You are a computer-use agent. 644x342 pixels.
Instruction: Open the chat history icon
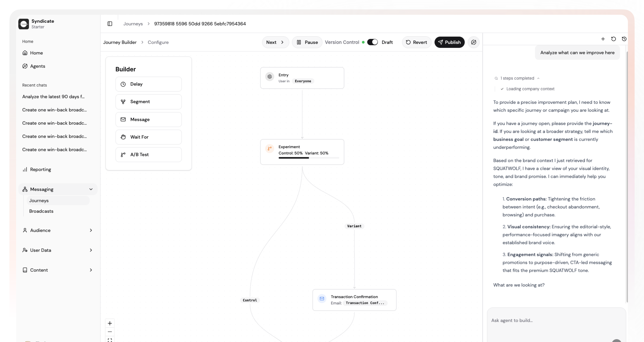(624, 39)
